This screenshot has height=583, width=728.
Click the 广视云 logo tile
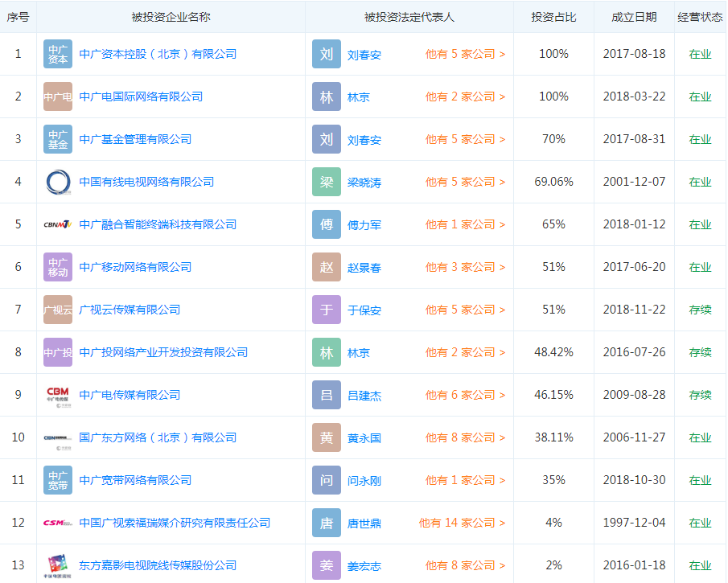pyautogui.click(x=58, y=310)
